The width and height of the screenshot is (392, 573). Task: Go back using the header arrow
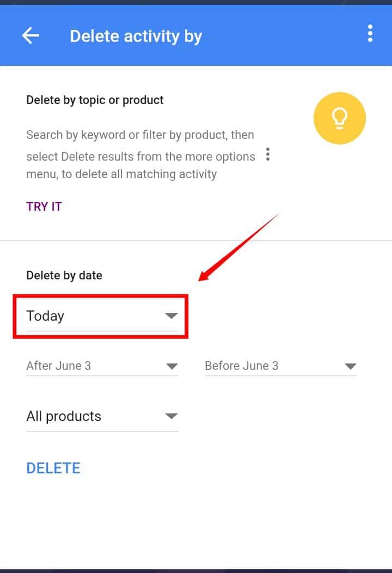coord(30,36)
